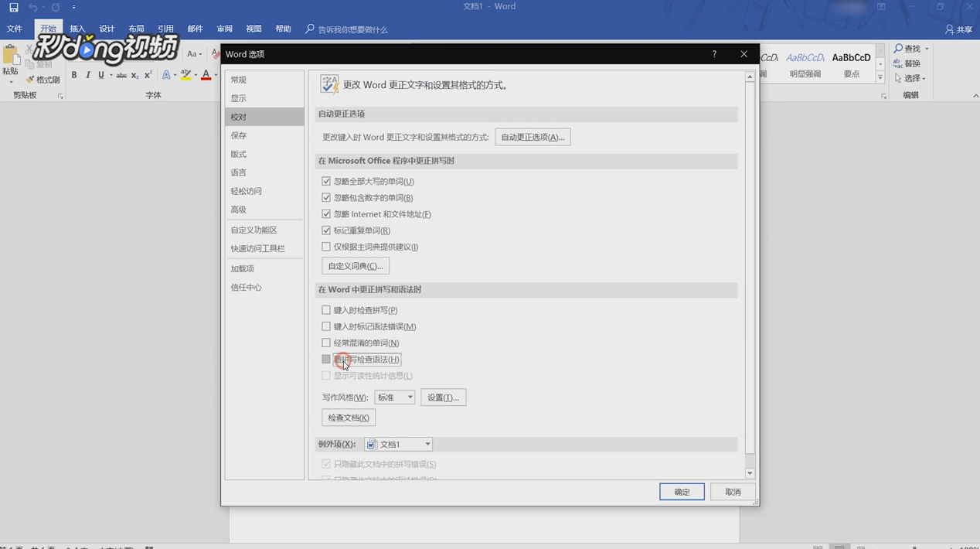Click the Replace (替换) icon

tap(898, 63)
